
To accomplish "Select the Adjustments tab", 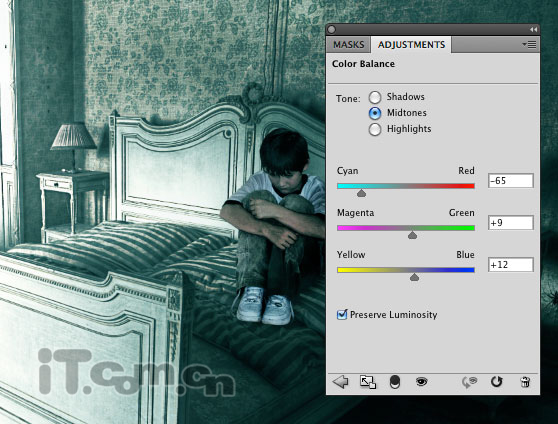I will [x=411, y=45].
